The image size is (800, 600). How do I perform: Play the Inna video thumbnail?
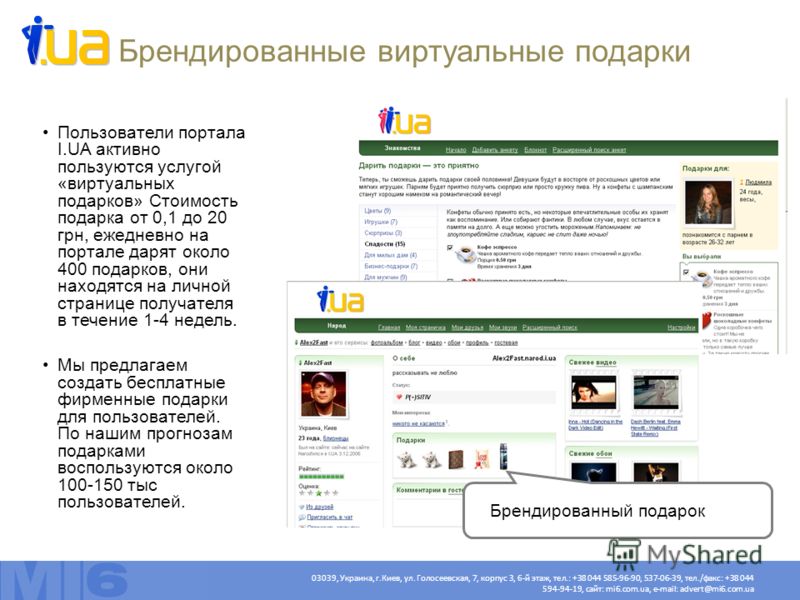(594, 392)
